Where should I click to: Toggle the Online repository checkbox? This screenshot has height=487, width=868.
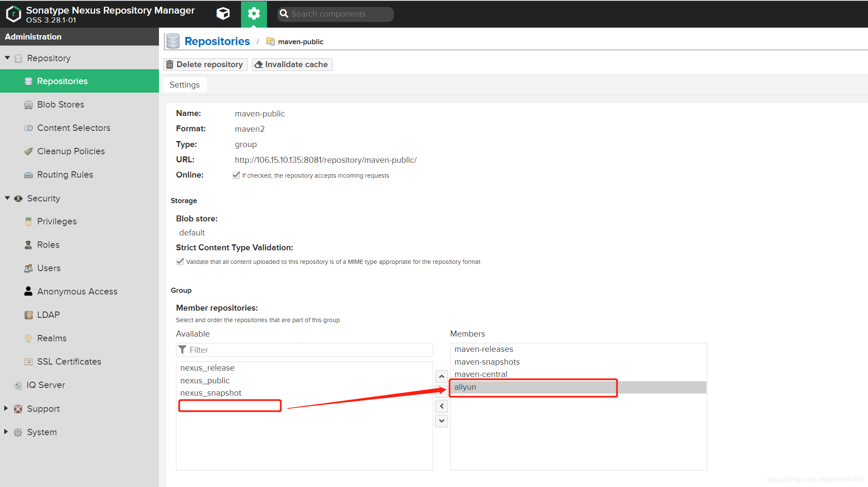point(235,175)
